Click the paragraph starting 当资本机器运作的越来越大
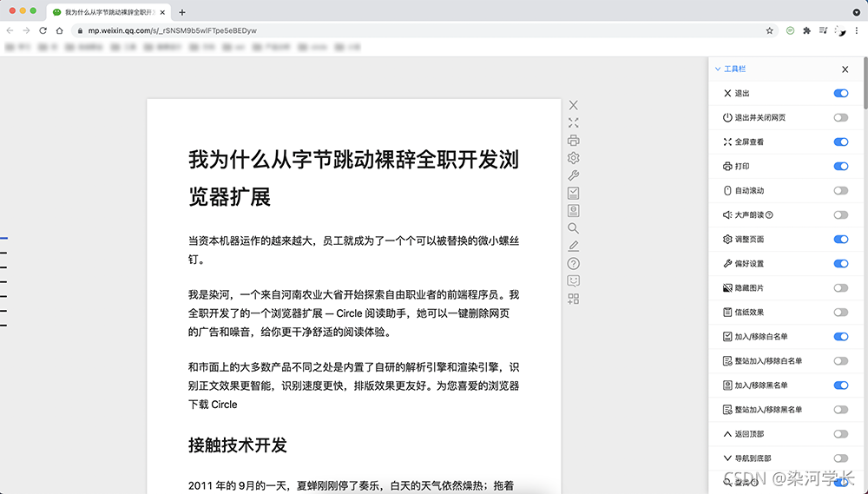868x494 pixels. [354, 250]
